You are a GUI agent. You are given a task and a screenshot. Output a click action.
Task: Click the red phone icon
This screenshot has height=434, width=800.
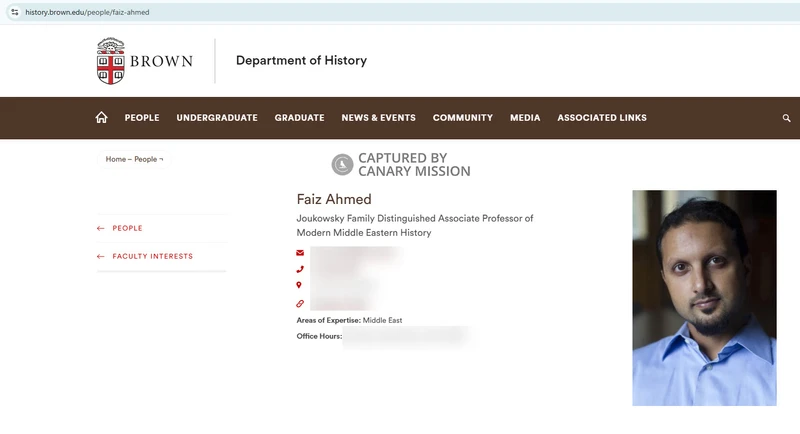click(300, 269)
